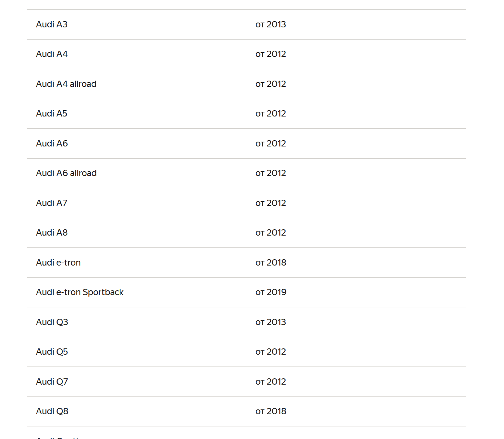Click the Audi e-tron row
The width and height of the screenshot is (504, 439).
click(x=246, y=263)
